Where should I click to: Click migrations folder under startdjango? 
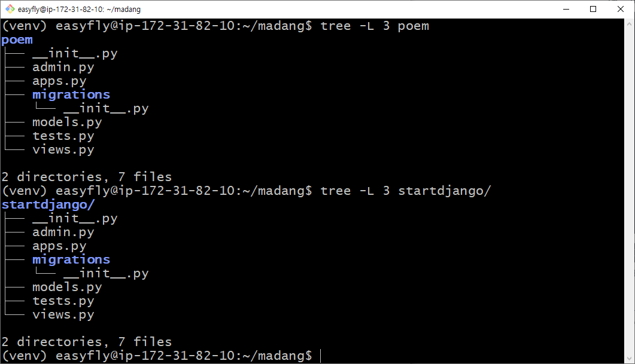[x=71, y=259]
